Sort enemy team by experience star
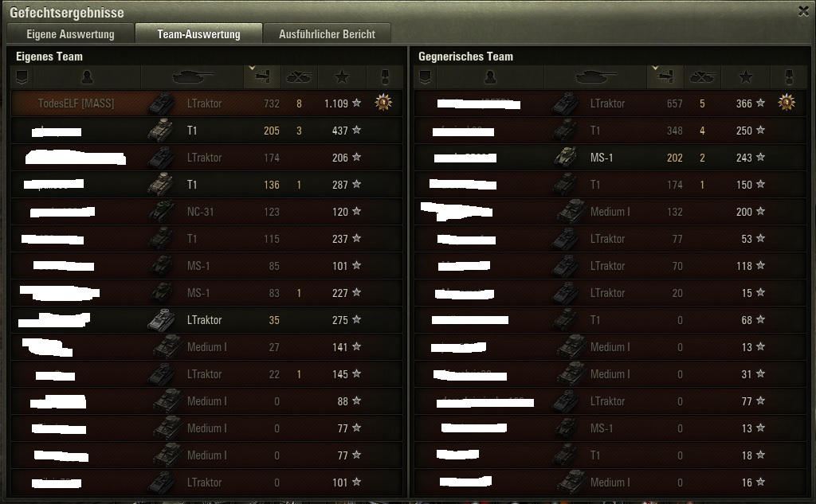 [745, 77]
